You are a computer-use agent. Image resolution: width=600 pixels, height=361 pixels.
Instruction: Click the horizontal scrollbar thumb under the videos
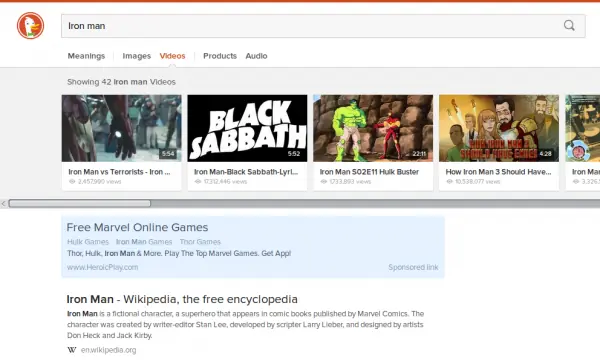click(x=80, y=203)
